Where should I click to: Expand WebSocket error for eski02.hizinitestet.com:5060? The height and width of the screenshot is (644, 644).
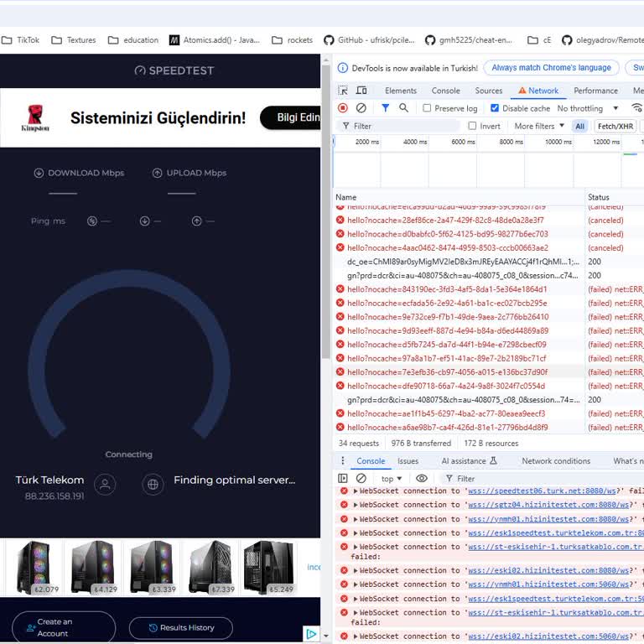point(356,636)
